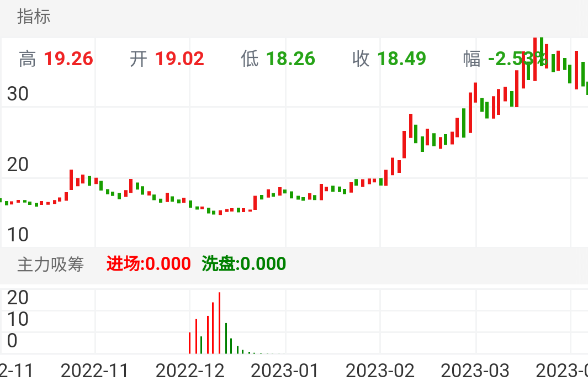Select the 主力吸筹 indicator label
Screen dimensions: 588x391
click(x=50, y=264)
